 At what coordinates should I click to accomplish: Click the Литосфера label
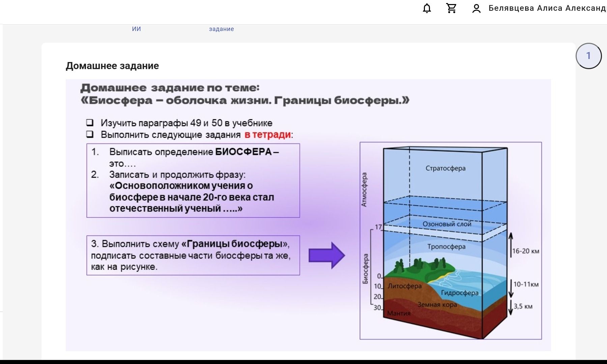404,286
